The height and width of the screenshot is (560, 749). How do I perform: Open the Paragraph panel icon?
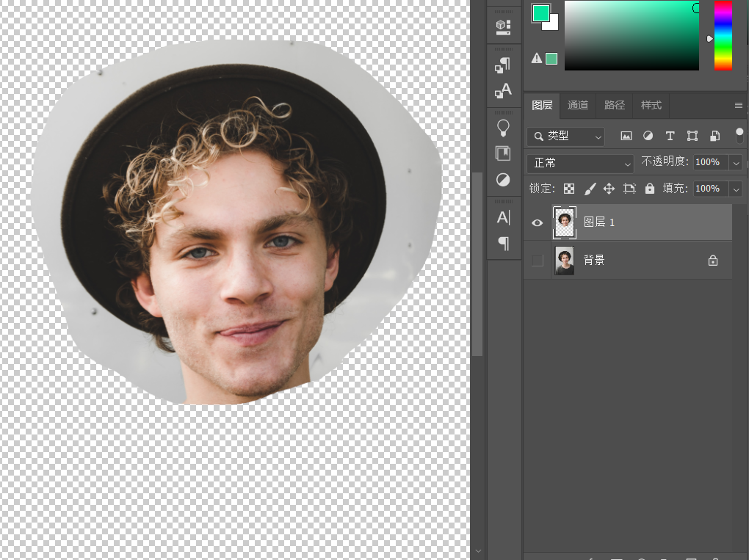pyautogui.click(x=503, y=243)
